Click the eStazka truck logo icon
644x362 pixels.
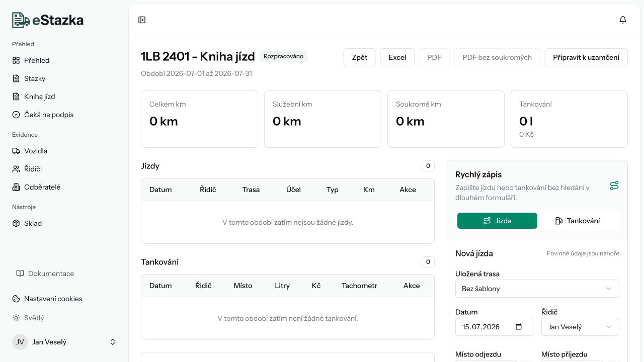tap(21, 20)
